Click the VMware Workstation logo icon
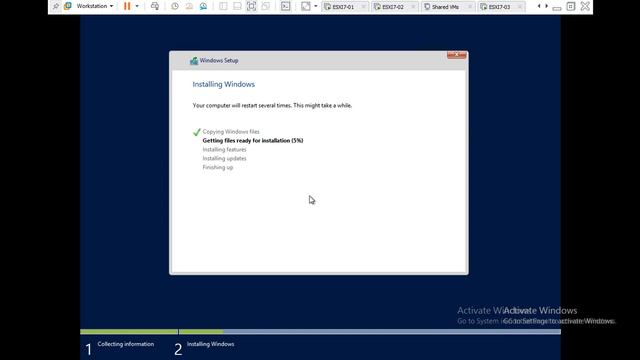The image size is (640, 360). pyautogui.click(x=68, y=6)
